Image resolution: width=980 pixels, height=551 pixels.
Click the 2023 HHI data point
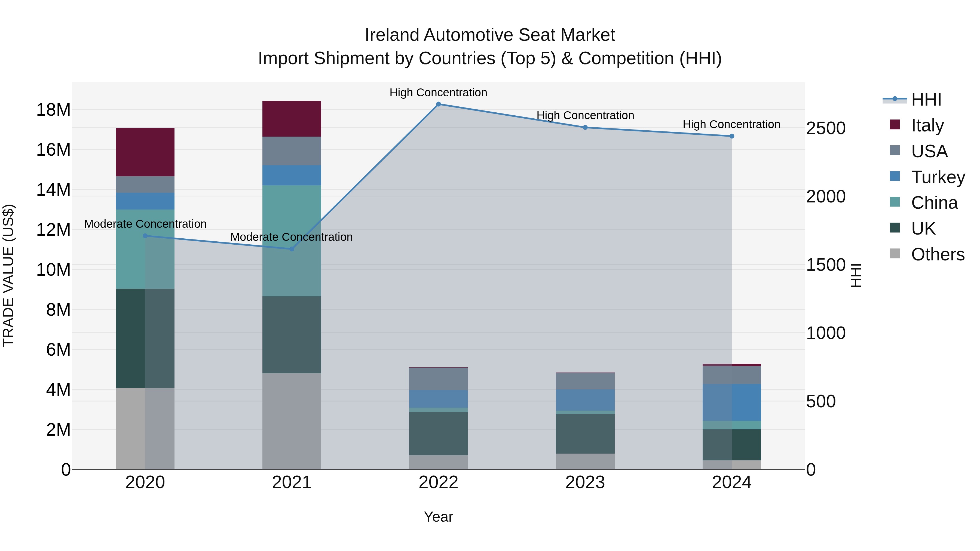click(585, 127)
